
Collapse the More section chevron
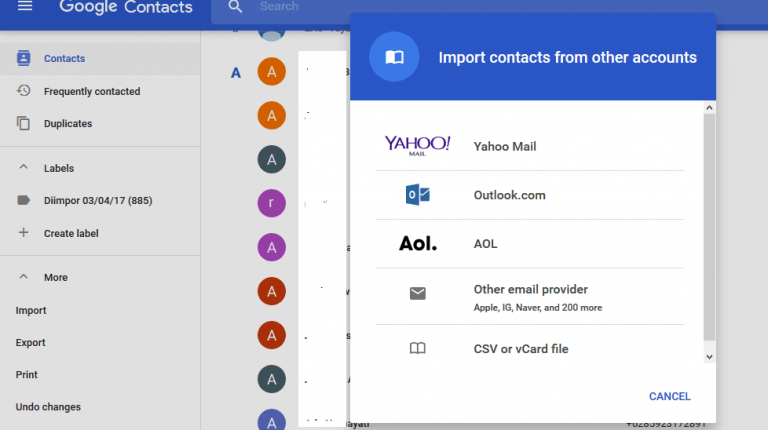coord(23,277)
